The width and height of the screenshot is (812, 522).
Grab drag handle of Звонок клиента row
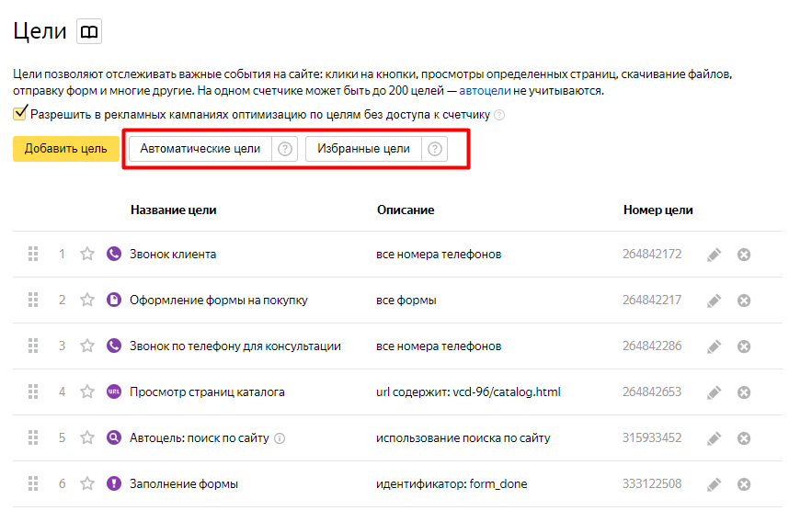pos(33,254)
